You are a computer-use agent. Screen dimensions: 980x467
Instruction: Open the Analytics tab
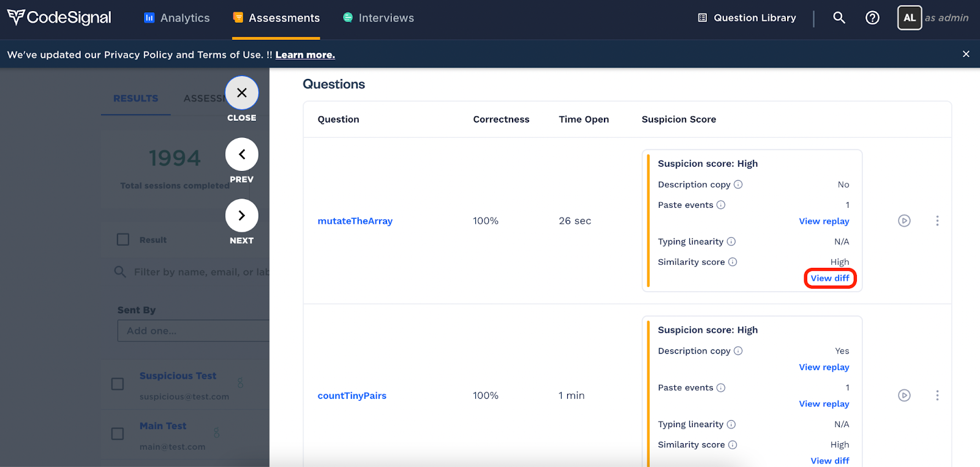[177, 18]
